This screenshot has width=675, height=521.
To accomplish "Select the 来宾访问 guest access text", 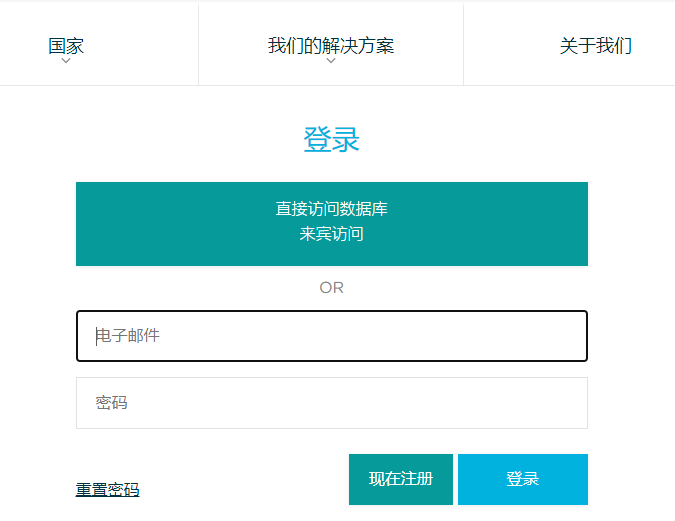I will (x=332, y=234).
